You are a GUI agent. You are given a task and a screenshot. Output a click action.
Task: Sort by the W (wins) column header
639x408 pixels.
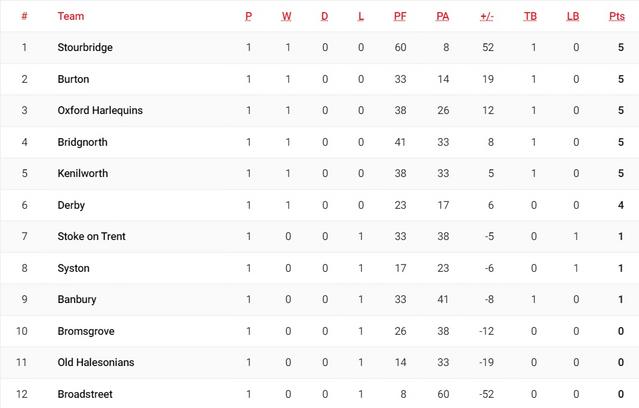click(x=286, y=16)
